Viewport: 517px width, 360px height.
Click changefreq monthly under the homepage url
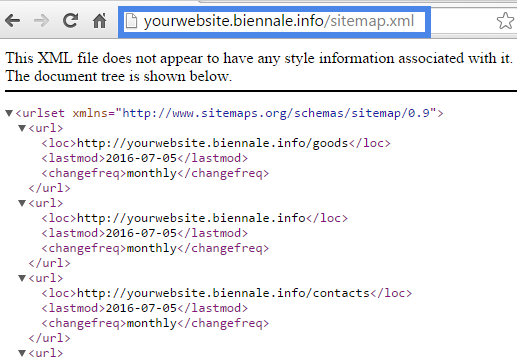(152, 248)
